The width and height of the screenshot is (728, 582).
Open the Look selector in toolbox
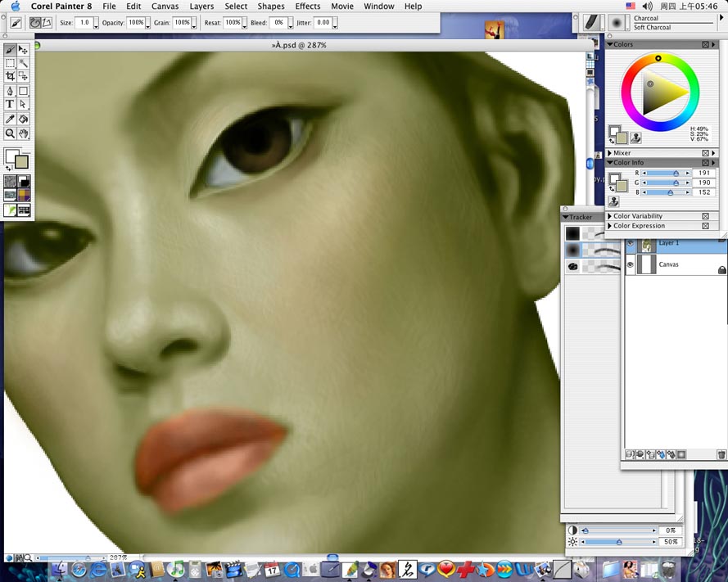(24, 210)
